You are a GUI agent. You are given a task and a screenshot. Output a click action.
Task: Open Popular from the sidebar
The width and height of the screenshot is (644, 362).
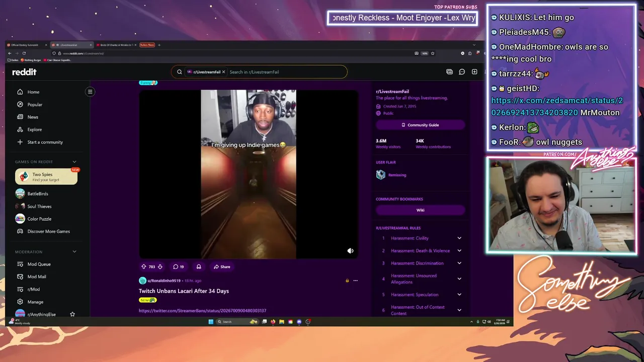35,105
